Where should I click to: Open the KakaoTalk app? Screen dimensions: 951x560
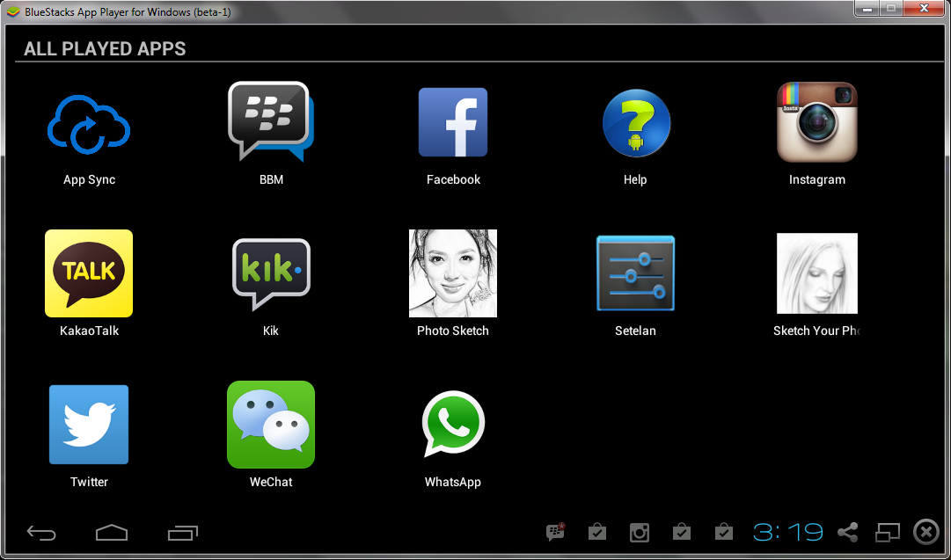click(89, 273)
